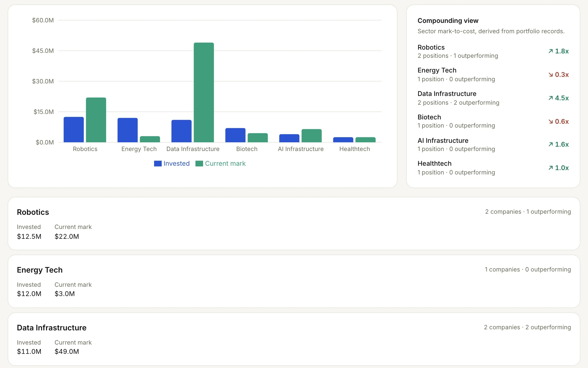Open Energy Tech row in Compounding view

click(493, 75)
